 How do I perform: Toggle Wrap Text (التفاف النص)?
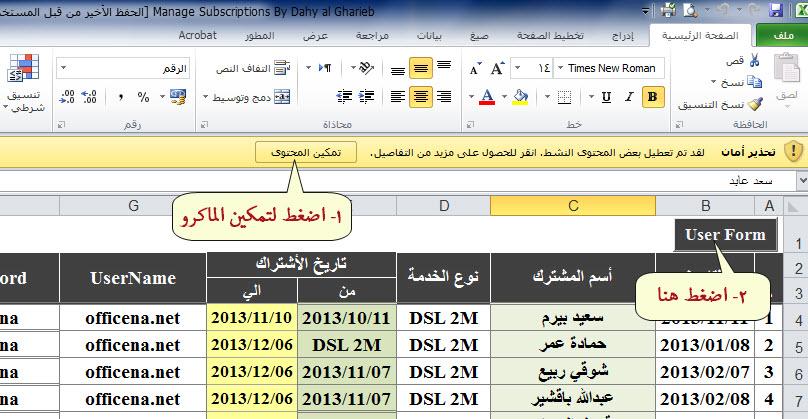(x=252, y=68)
